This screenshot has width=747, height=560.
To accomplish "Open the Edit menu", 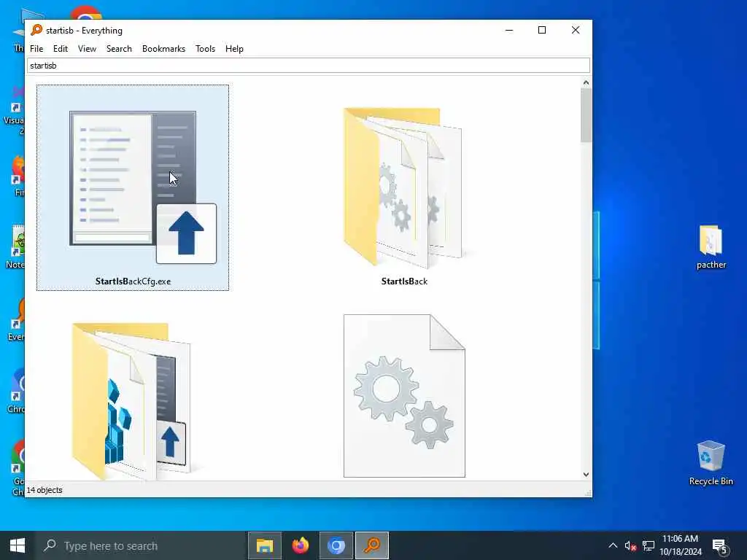I will point(61,49).
